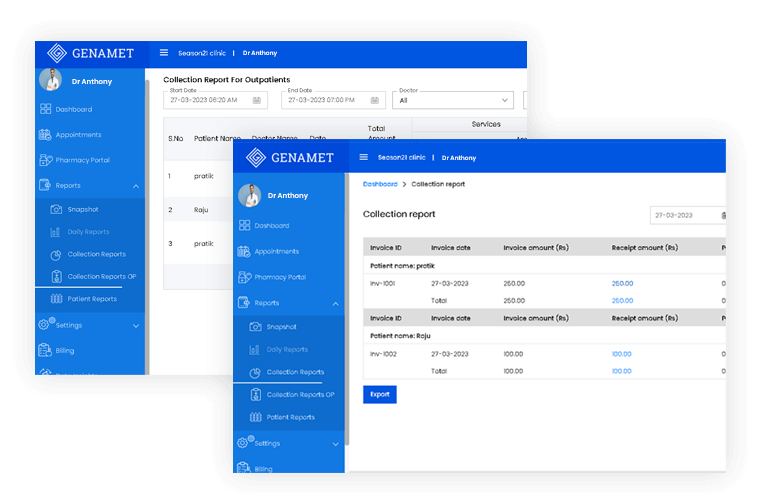Screen dimensions: 761x503
Task: Click the hamburger menu icon in front window
Action: tap(363, 157)
